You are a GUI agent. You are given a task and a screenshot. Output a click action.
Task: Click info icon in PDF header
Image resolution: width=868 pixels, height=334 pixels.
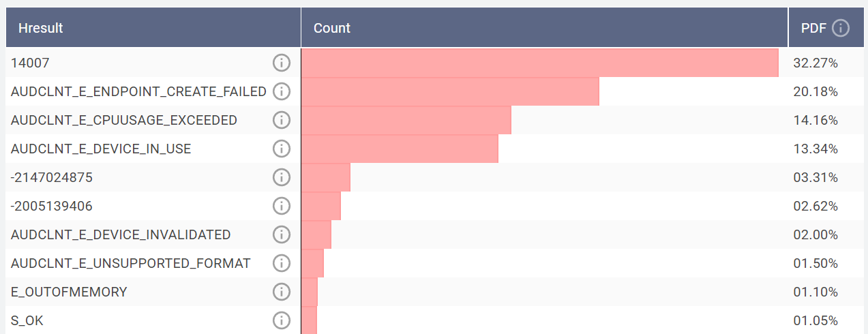click(841, 28)
